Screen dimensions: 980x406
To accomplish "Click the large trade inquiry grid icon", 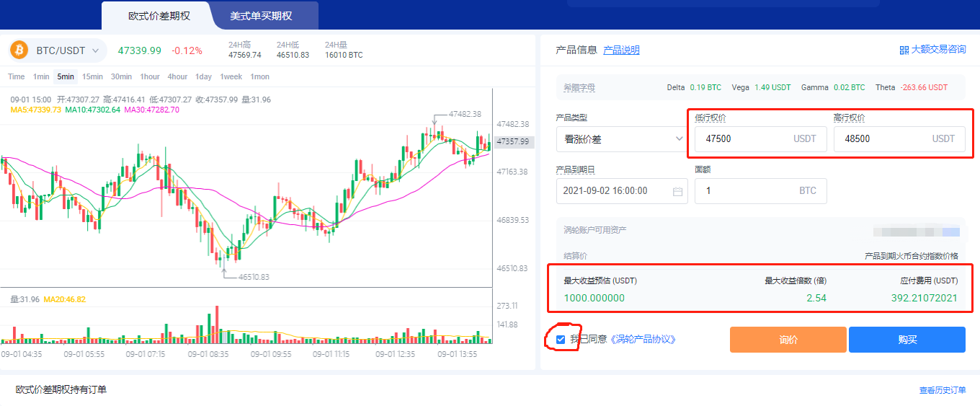I will (x=904, y=50).
